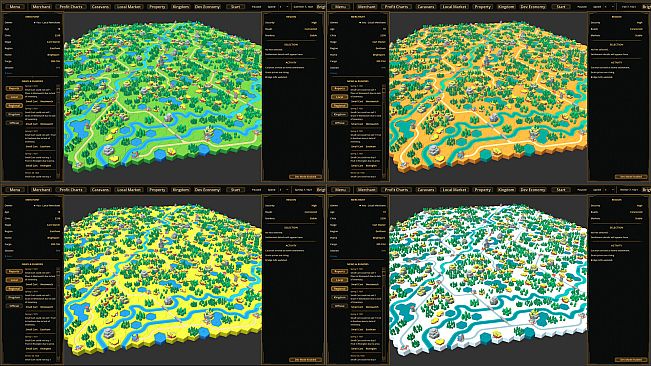Image resolution: width=651 pixels, height=366 pixels.
Task: Toggle Official news filter, orange-map screenshot
Action: 339,123
